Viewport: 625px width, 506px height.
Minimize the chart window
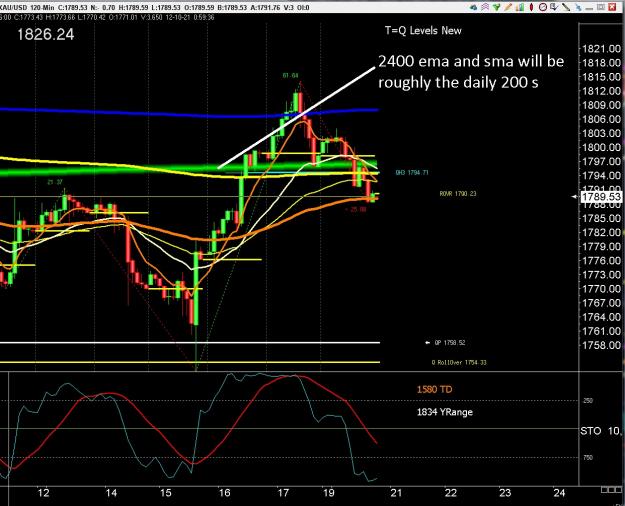tap(589, 9)
